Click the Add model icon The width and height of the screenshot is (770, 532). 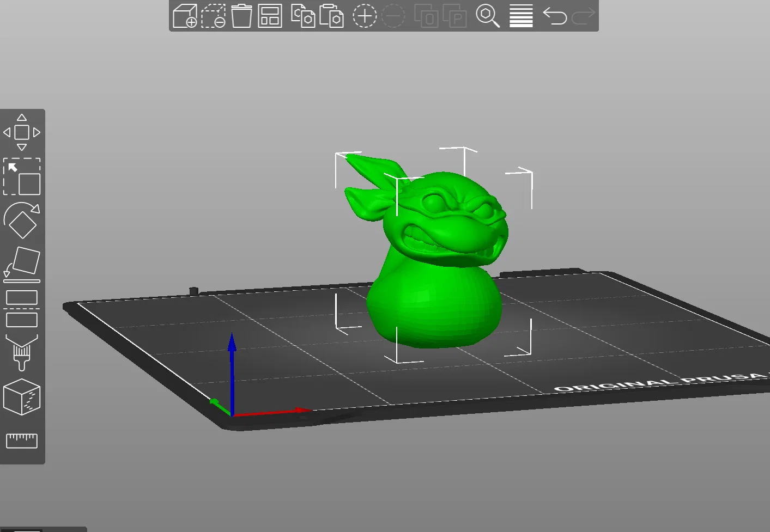pos(185,16)
